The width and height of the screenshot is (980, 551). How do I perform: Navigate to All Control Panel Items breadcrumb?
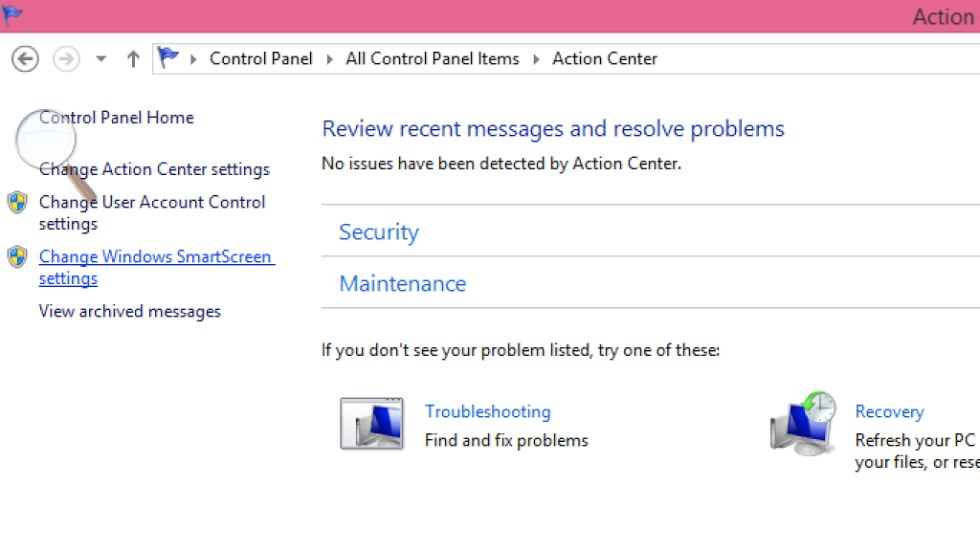(432, 58)
